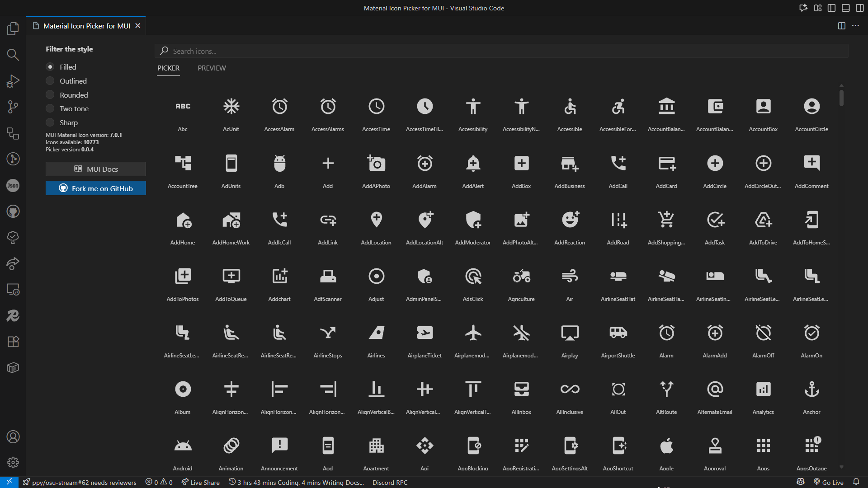Select the AccountTree icon
The height and width of the screenshot is (488, 868).
point(183,163)
